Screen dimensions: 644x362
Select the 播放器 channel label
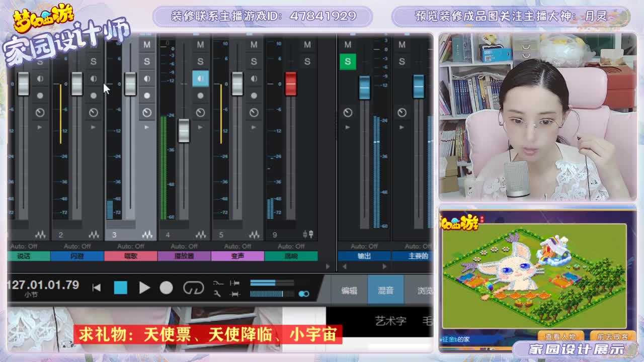click(x=184, y=256)
